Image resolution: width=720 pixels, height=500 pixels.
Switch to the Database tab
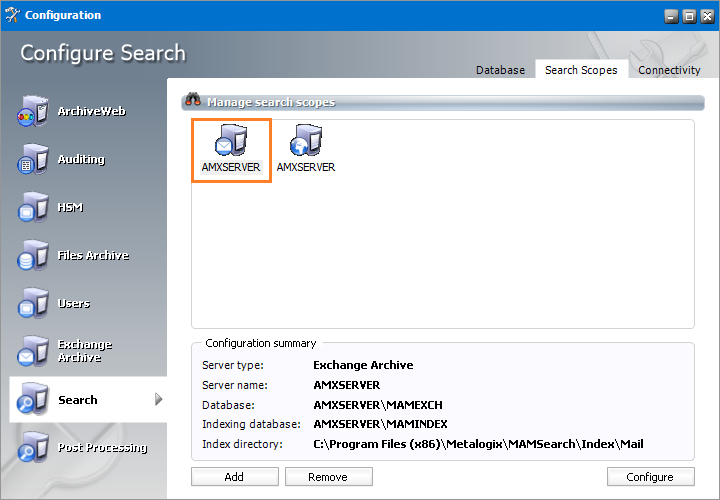click(x=500, y=70)
